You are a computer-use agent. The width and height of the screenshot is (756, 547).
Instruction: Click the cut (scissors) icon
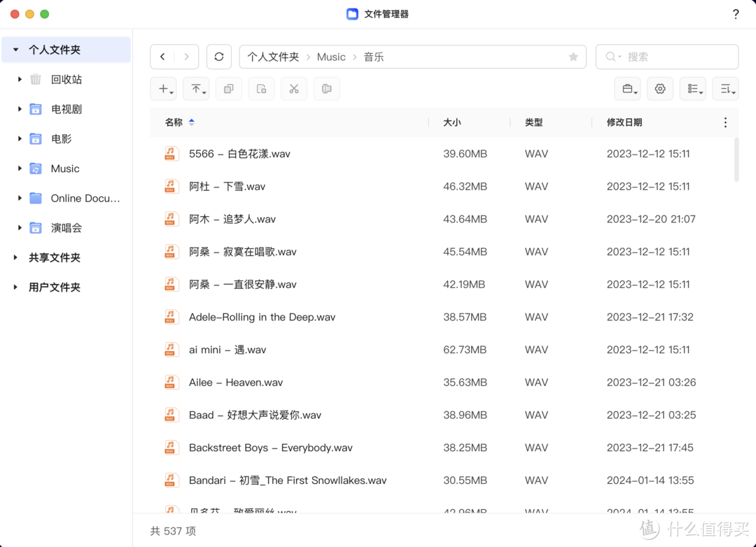(293, 89)
